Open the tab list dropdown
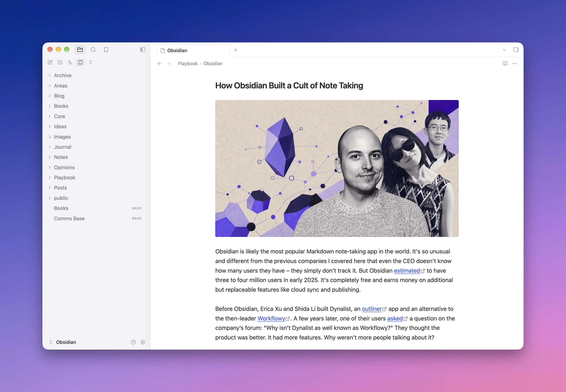The width and height of the screenshot is (566, 392). click(x=504, y=50)
